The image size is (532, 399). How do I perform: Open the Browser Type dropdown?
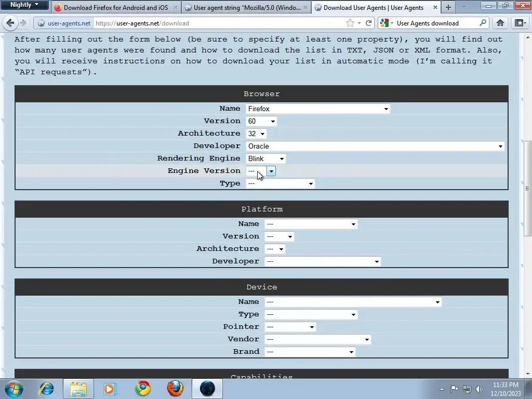pos(280,183)
